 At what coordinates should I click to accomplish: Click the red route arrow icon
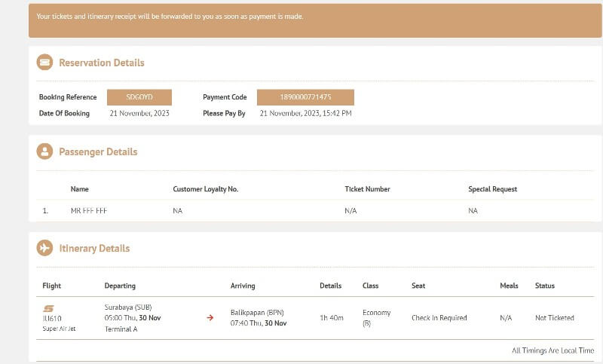tap(210, 317)
